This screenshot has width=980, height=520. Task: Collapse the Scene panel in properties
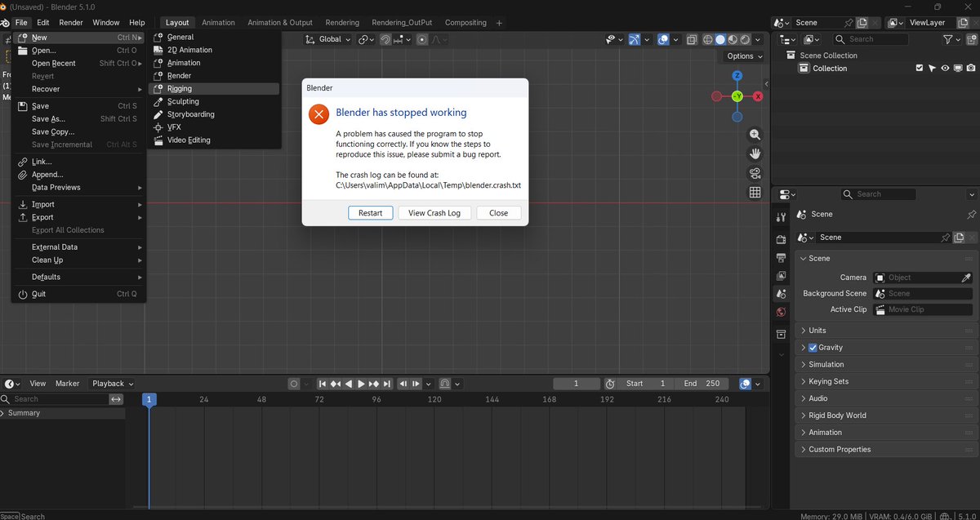[x=884, y=259]
